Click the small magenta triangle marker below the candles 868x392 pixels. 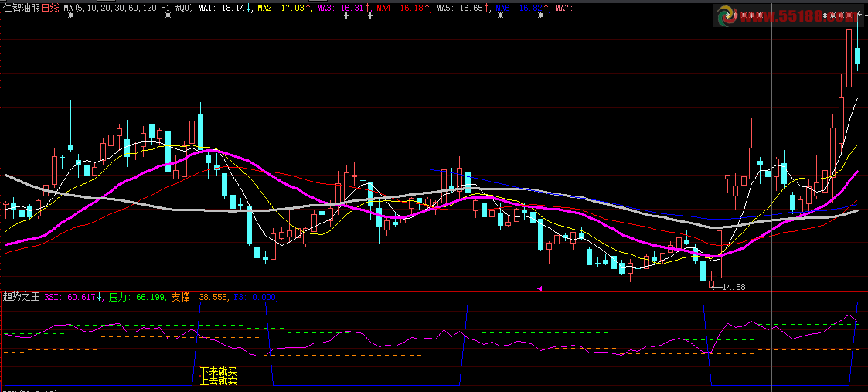click(540, 288)
